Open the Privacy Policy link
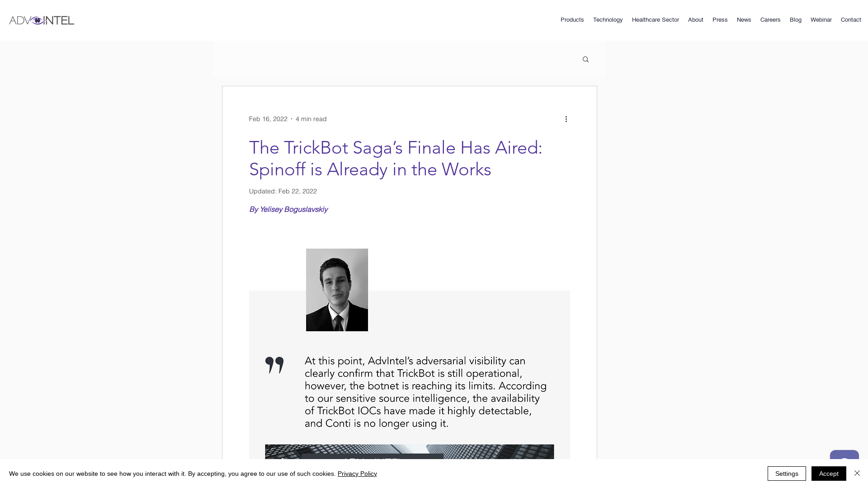Screen dimensions: 868x488 [x=357, y=474]
